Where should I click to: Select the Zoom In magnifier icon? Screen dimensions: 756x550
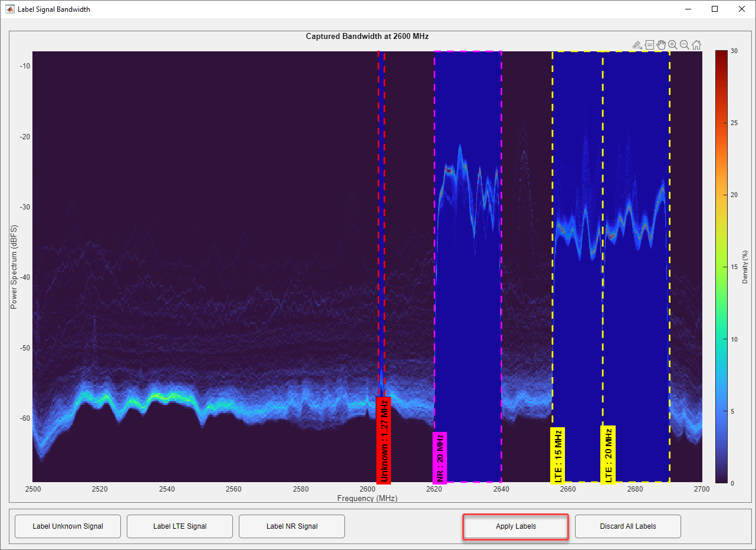672,44
